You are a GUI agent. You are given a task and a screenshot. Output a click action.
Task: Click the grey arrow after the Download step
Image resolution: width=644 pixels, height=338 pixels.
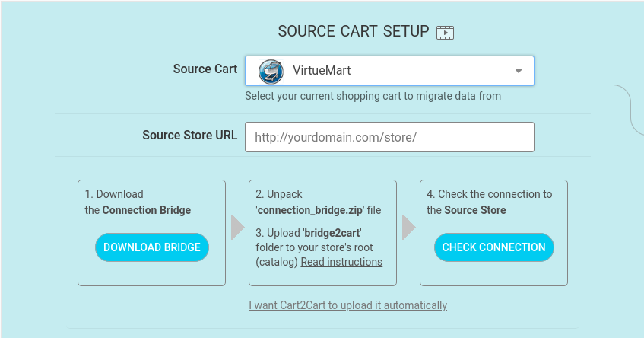237,227
